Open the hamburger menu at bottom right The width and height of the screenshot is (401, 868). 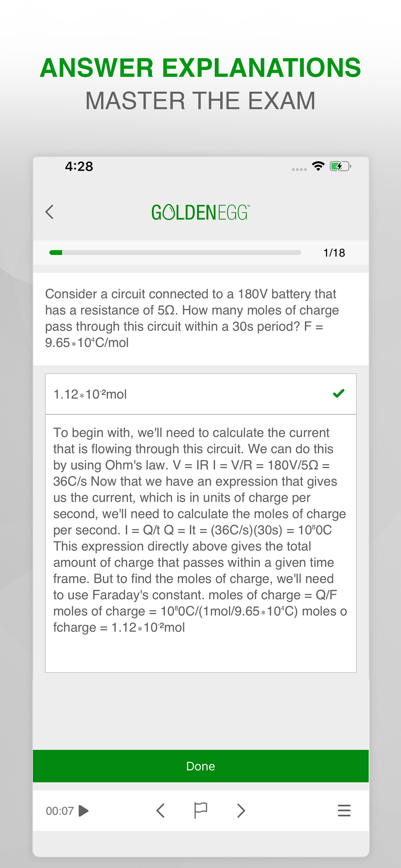(x=344, y=811)
